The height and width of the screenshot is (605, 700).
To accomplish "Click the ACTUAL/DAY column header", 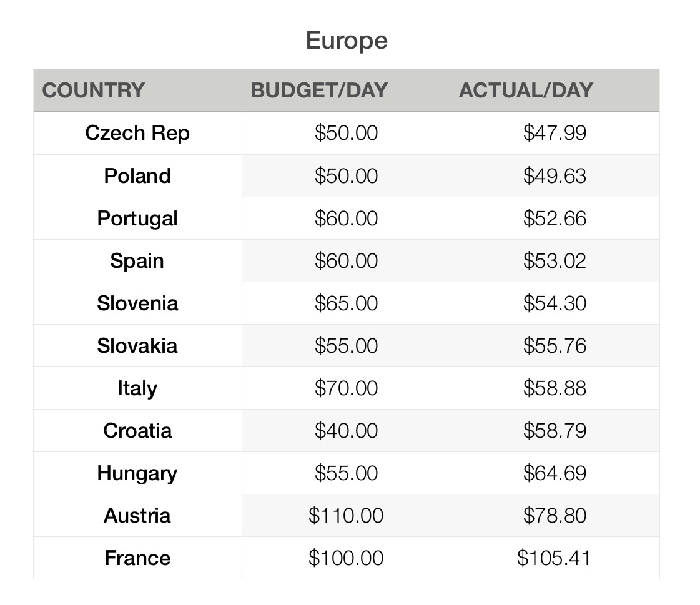I will (x=526, y=91).
